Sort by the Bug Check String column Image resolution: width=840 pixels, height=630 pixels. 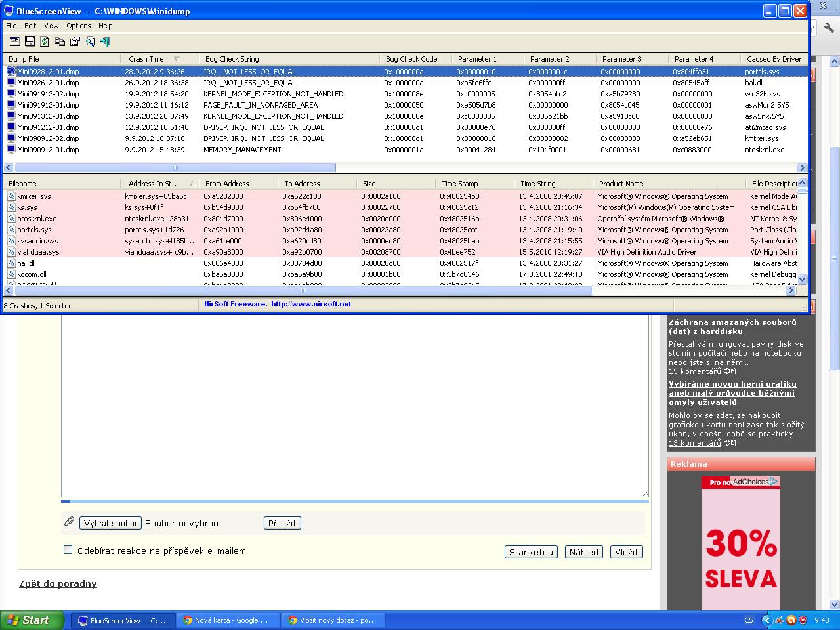click(290, 59)
